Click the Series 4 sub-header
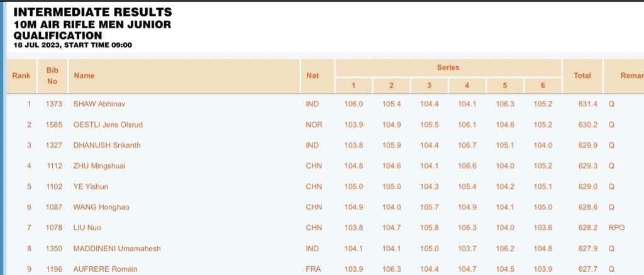Screen dimensions: 644x275 point(467,86)
